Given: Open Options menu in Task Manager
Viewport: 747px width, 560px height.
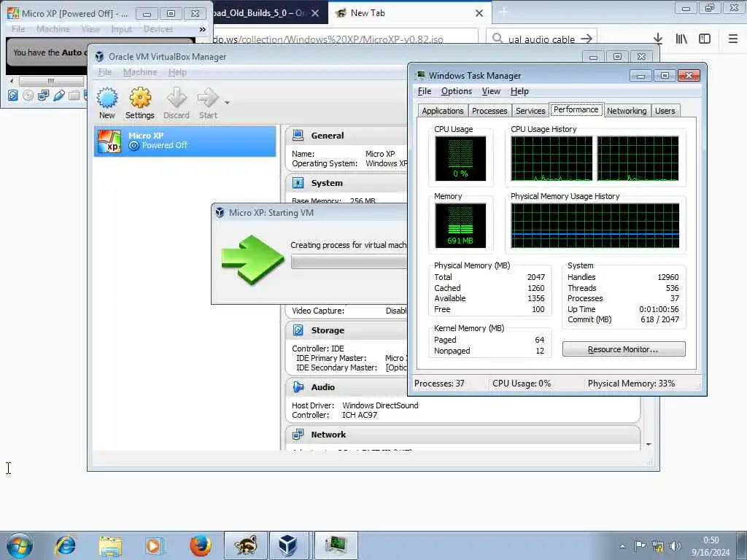Looking at the screenshot, I should (457, 91).
